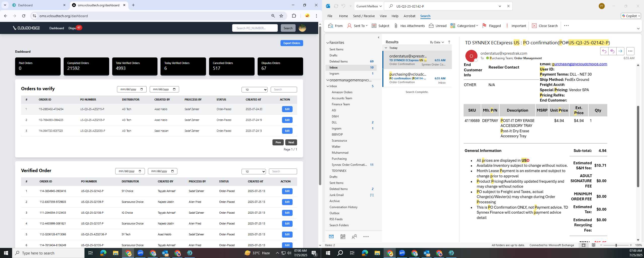Filter search results by Flagged

coord(492,26)
